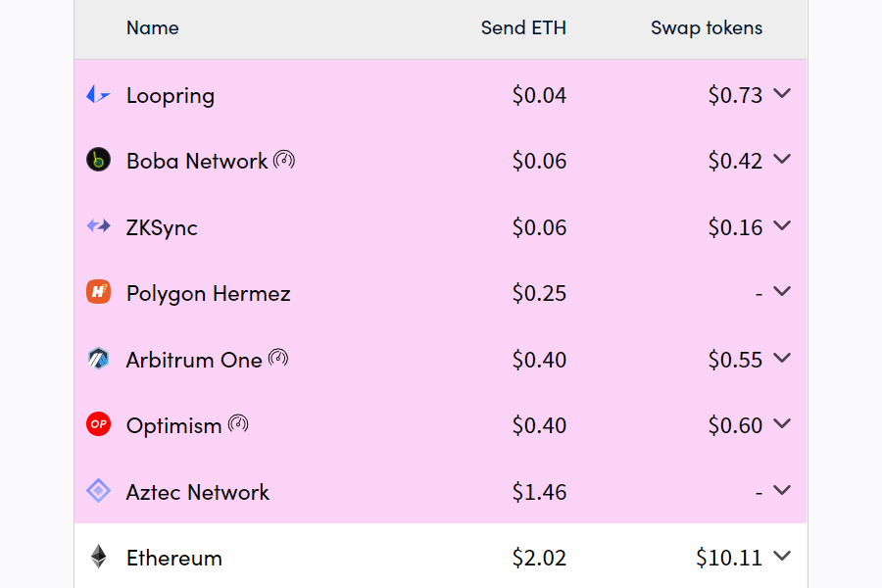Image resolution: width=882 pixels, height=588 pixels.
Task: Sort by the Swap tokens column header
Action: (707, 27)
